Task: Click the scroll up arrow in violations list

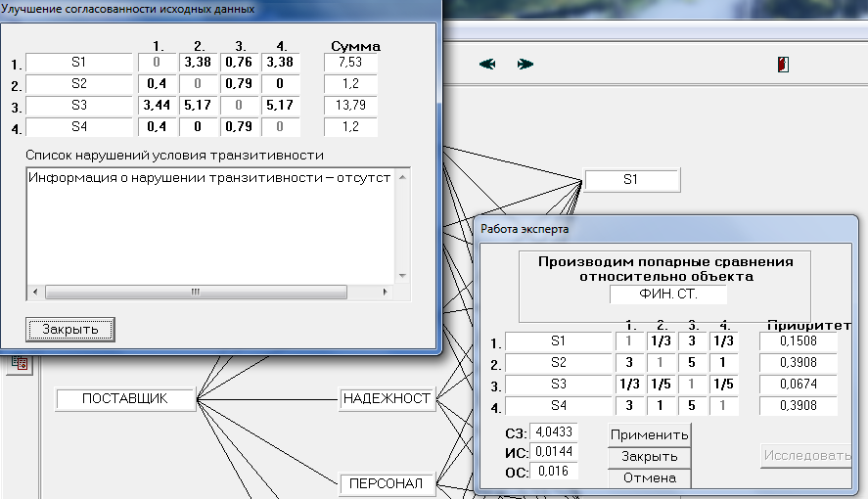Action: pyautogui.click(x=402, y=177)
